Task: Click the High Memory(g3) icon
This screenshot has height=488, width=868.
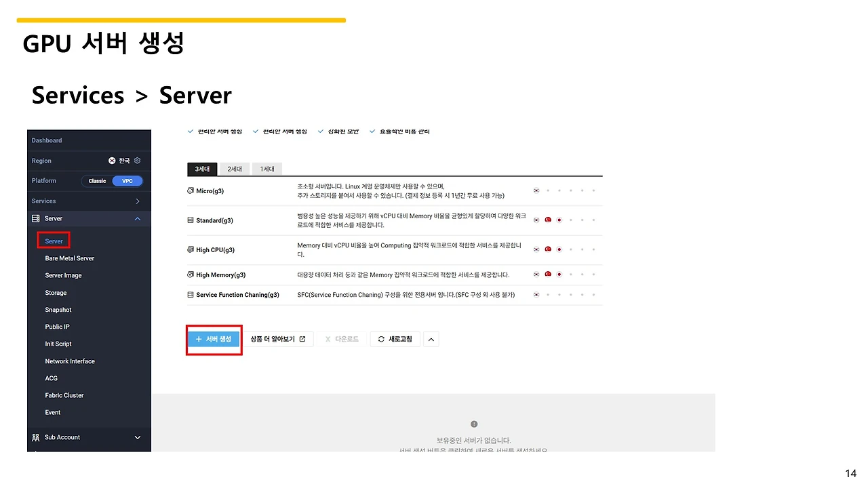Action: point(191,275)
